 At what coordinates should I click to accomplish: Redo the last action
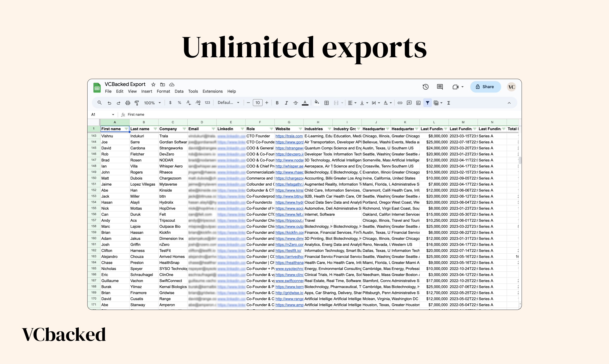coord(118,103)
